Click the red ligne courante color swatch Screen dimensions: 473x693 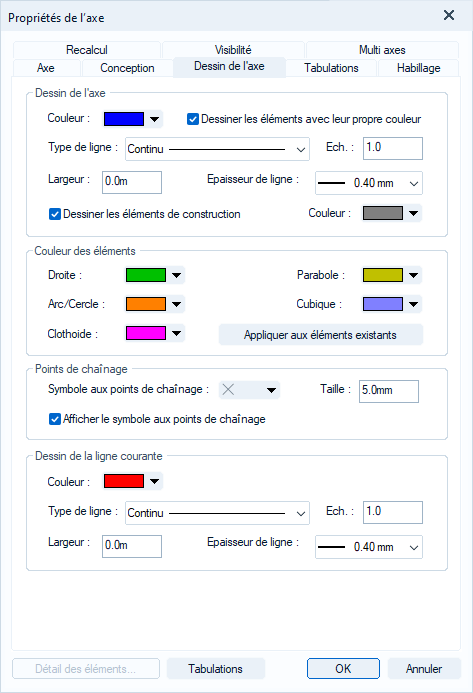pos(124,481)
